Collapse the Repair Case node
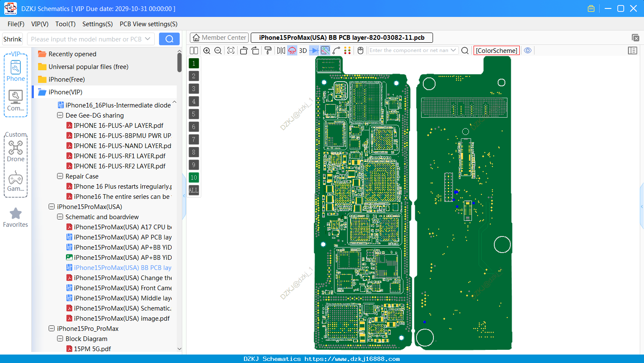644x363 pixels. click(x=60, y=176)
